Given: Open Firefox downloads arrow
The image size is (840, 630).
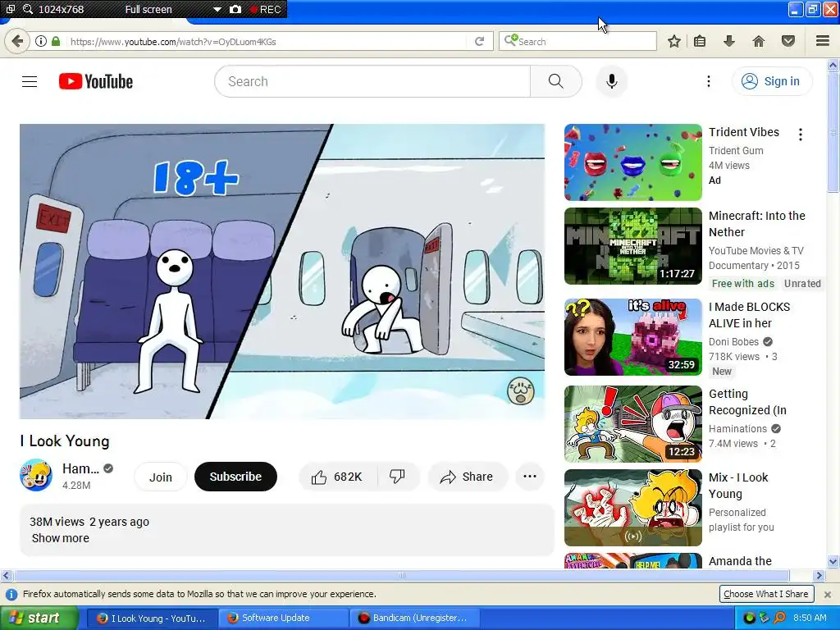Looking at the screenshot, I should tap(729, 41).
